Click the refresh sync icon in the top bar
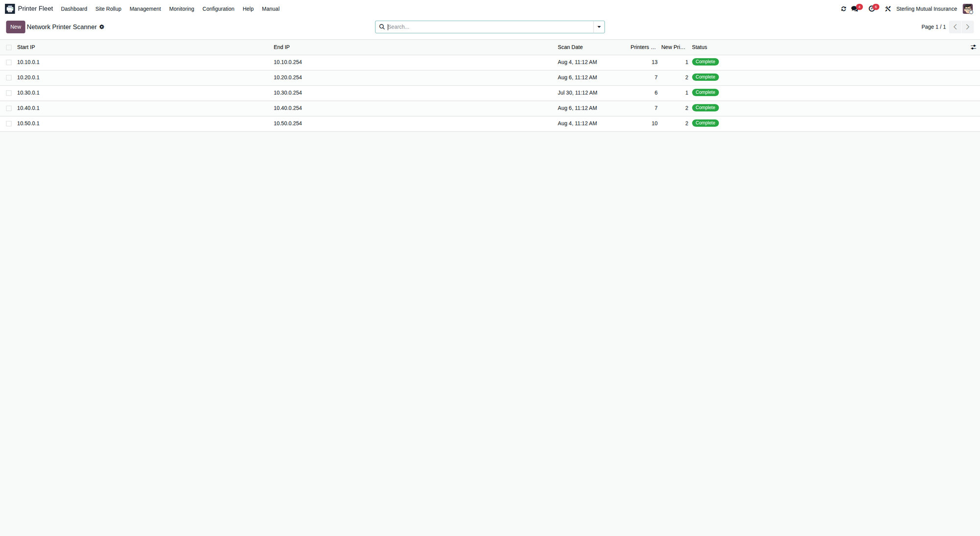This screenshot has width=980, height=536. point(843,9)
